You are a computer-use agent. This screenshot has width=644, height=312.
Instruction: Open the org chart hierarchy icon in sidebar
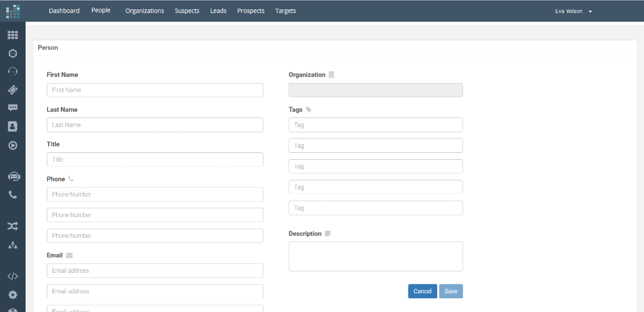[12, 245]
